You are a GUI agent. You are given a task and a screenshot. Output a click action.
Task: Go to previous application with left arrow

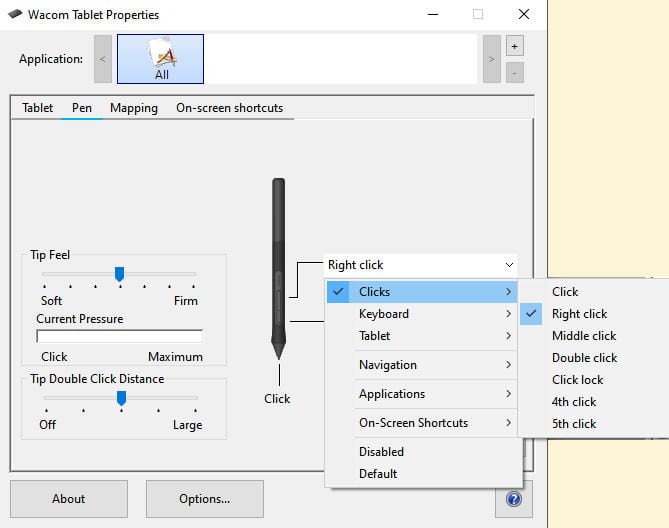[x=103, y=59]
